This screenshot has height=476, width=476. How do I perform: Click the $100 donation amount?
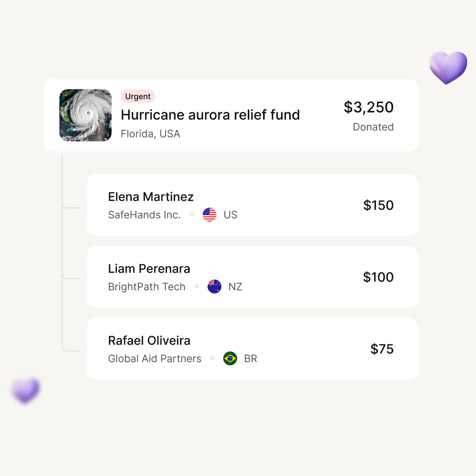pyautogui.click(x=378, y=277)
